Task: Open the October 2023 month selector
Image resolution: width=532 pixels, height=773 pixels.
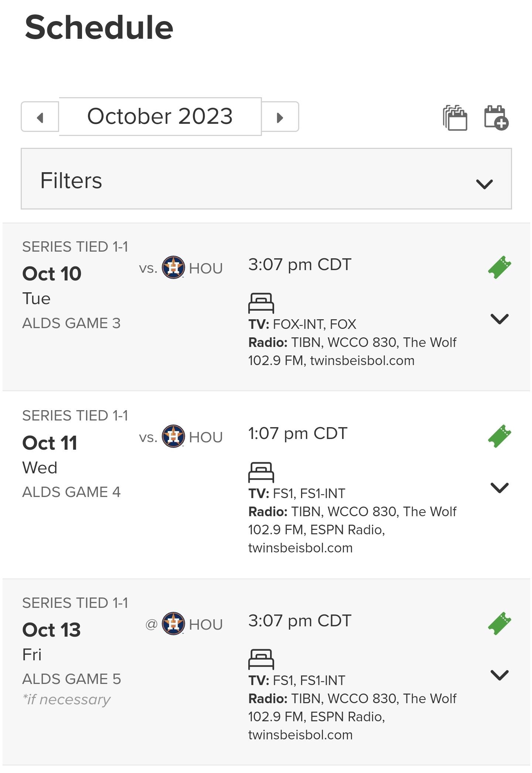Action: point(160,116)
